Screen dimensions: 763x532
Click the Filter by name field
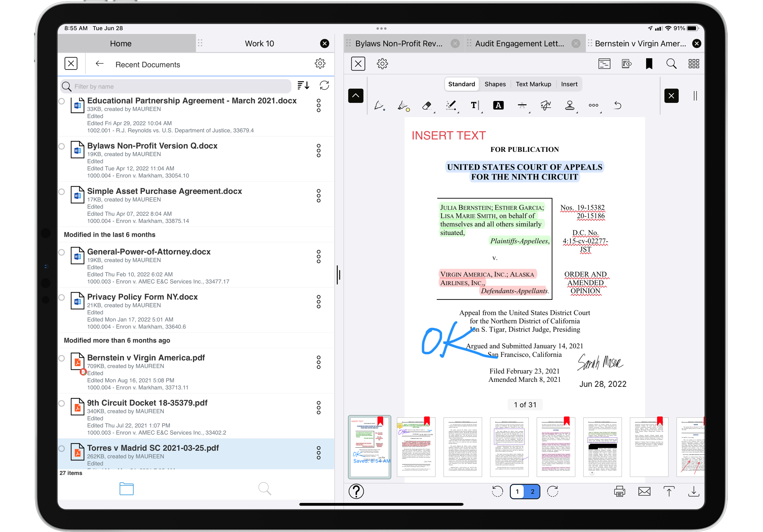click(176, 87)
